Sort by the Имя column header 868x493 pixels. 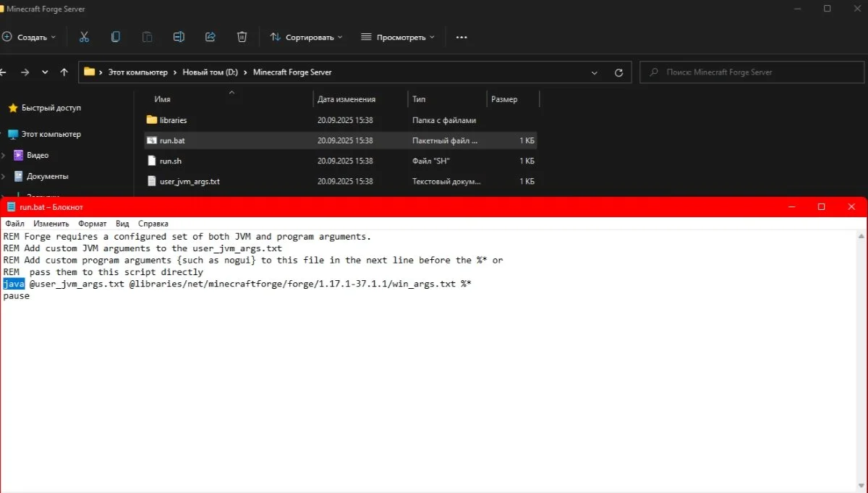162,99
